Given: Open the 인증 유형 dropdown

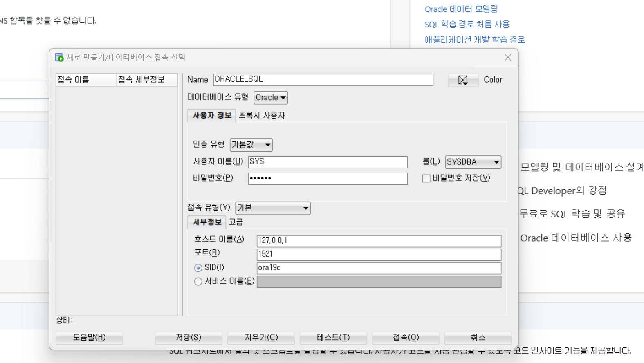Looking at the screenshot, I should pos(251,145).
